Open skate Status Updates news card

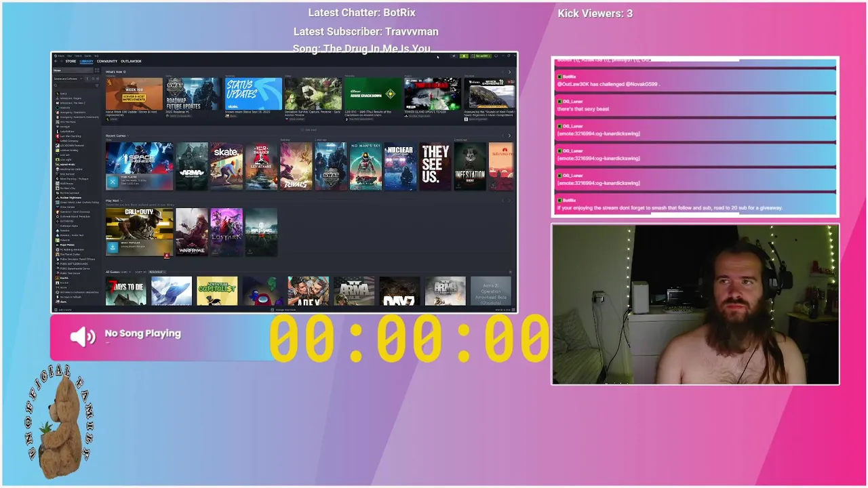click(x=254, y=94)
